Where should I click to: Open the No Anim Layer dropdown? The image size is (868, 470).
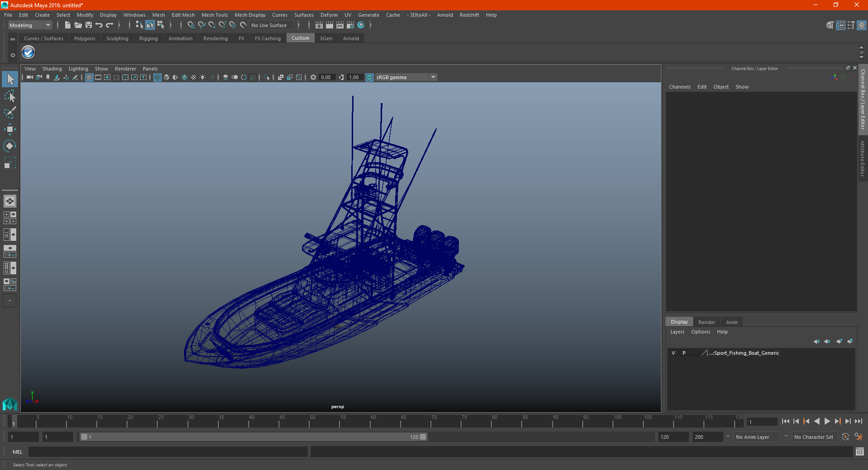click(x=757, y=437)
